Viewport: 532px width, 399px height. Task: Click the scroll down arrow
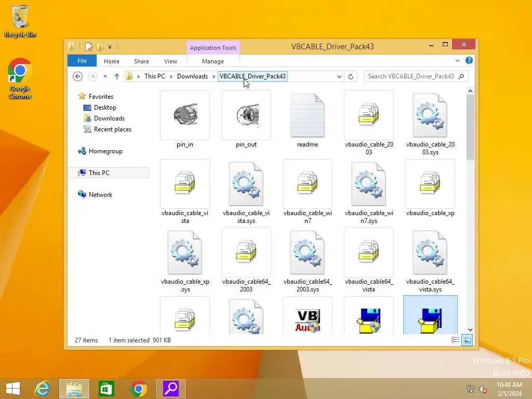[x=470, y=329]
